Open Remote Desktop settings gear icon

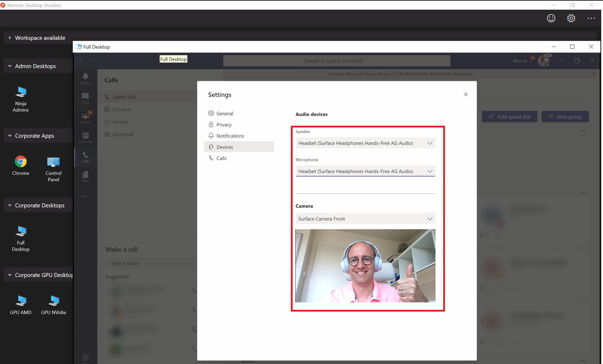(571, 18)
